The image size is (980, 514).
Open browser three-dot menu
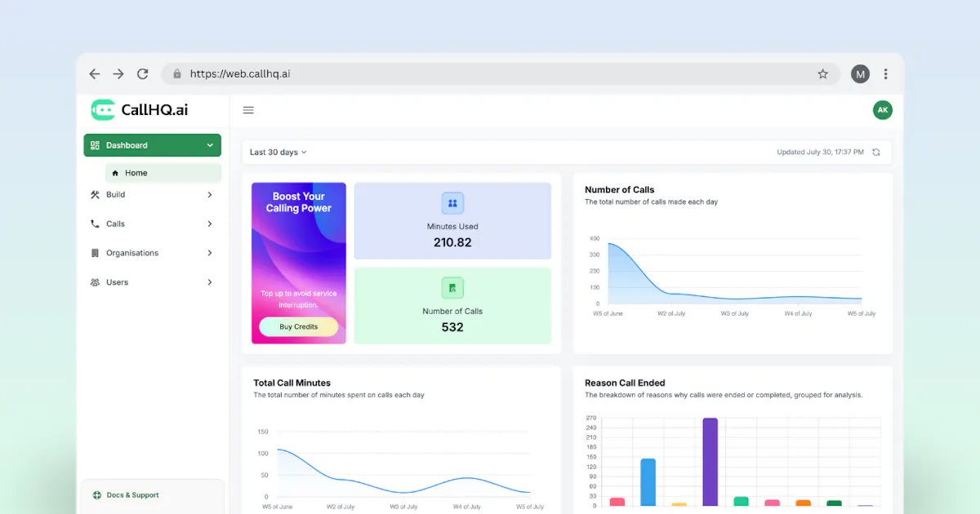pos(885,73)
